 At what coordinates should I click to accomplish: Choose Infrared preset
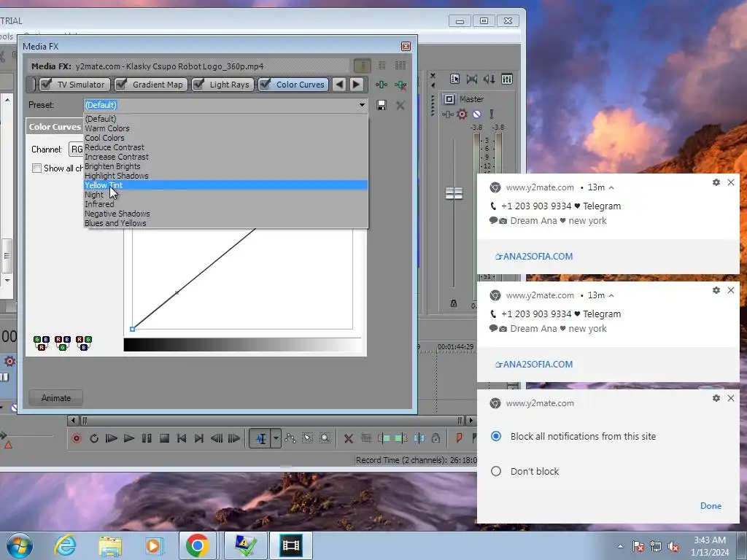pos(226,204)
